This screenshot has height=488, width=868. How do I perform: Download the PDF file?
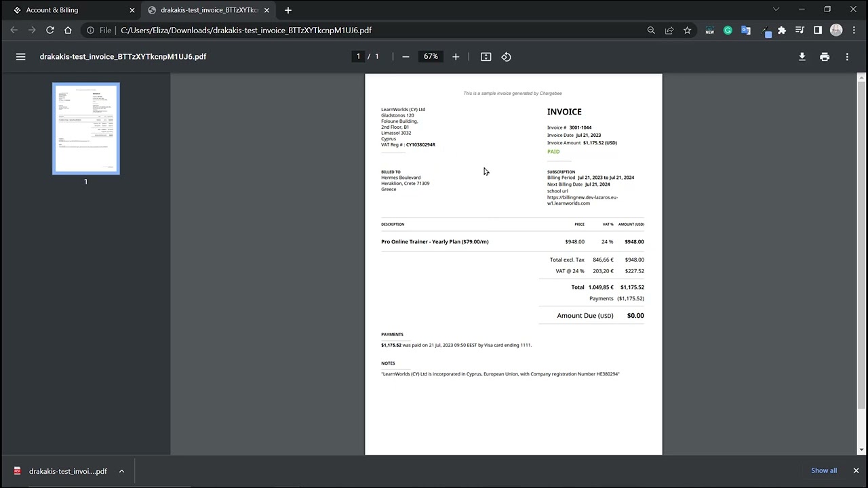tap(802, 57)
